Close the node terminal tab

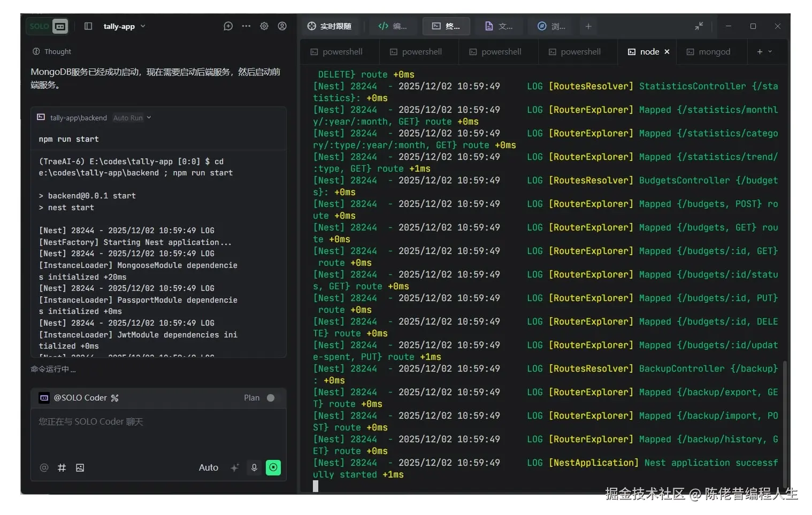[x=667, y=52]
